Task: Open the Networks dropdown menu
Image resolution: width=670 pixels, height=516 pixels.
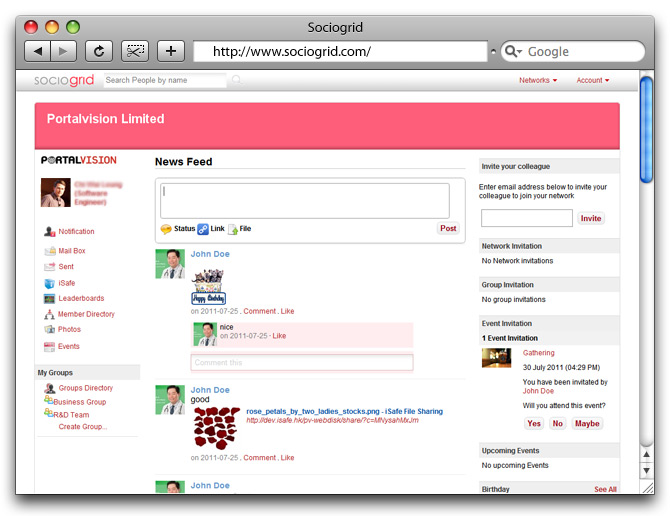Action: pyautogui.click(x=538, y=80)
